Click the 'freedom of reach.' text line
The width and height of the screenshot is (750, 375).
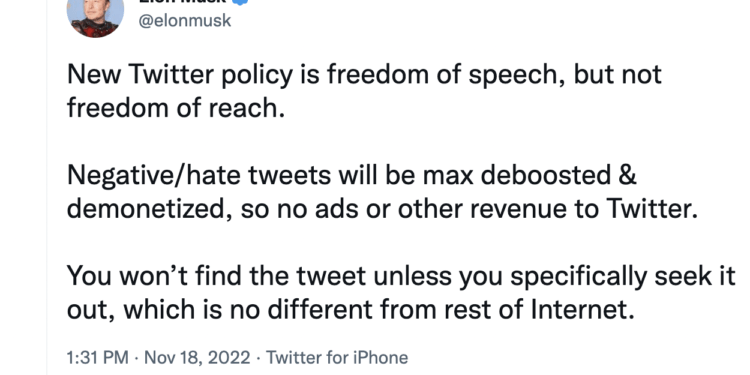(x=176, y=108)
